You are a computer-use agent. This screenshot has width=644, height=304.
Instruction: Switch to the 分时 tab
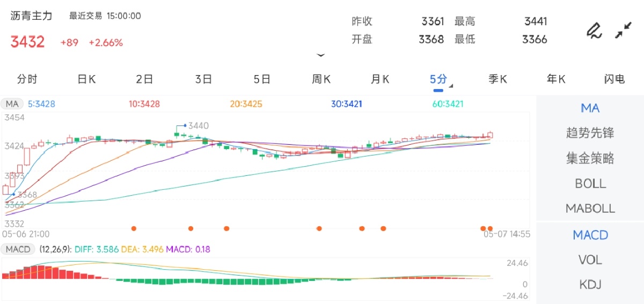point(27,79)
